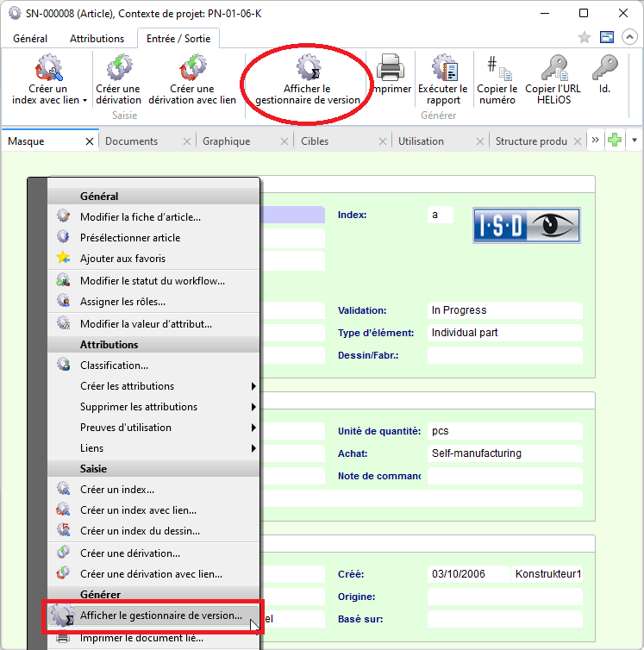Click the Exécuter le rapport icon
This screenshot has height=650, width=644.
pos(443,67)
